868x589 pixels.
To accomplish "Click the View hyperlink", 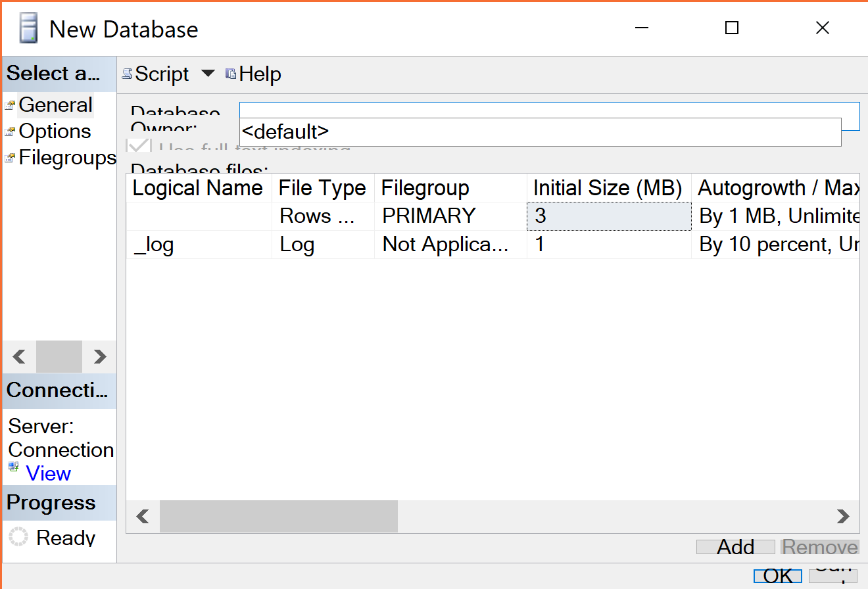I will [x=48, y=473].
